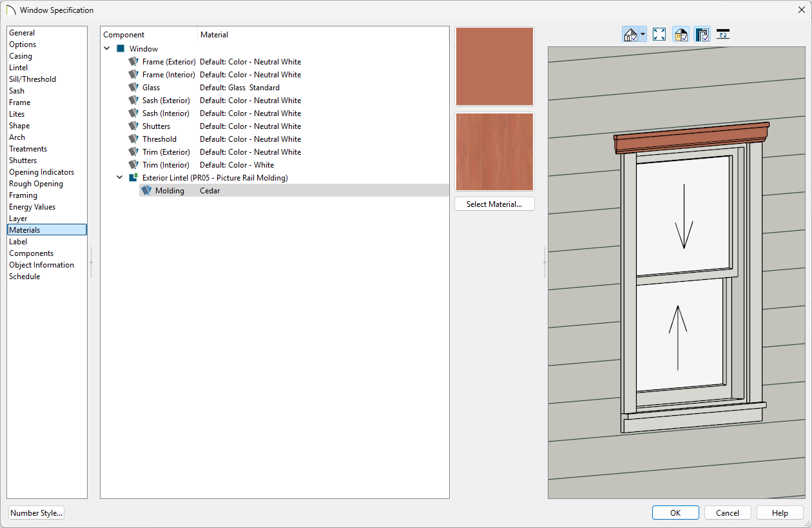Click the 'Cedar' material value

pyautogui.click(x=210, y=191)
